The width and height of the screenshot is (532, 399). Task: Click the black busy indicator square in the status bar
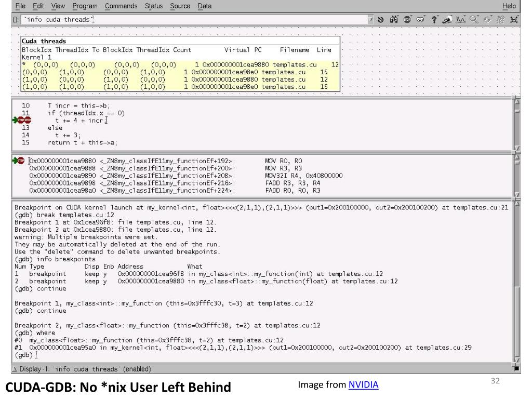coord(516,368)
